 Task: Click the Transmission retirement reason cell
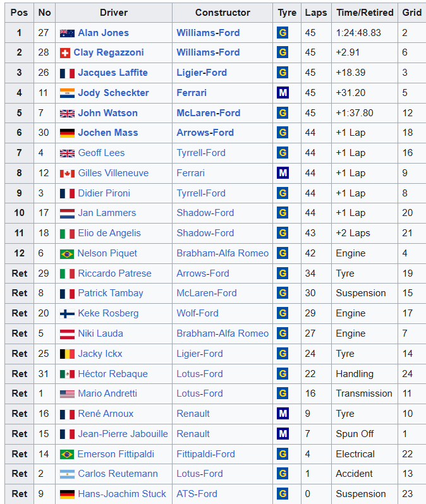pos(365,393)
